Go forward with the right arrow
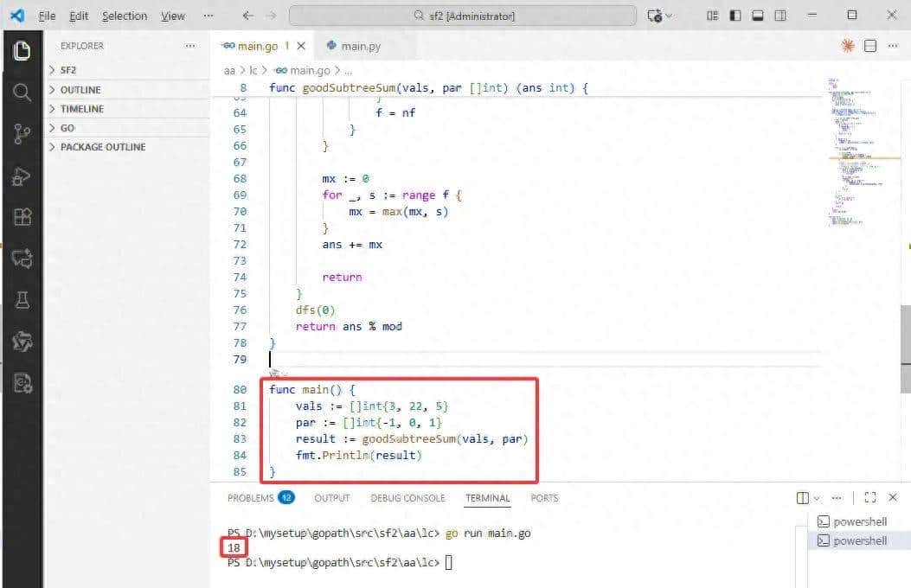The image size is (911, 588). [x=272, y=16]
